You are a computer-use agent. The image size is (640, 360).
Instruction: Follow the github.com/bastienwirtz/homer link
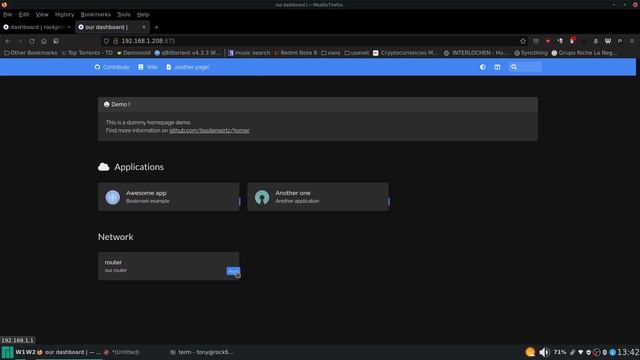click(209, 131)
